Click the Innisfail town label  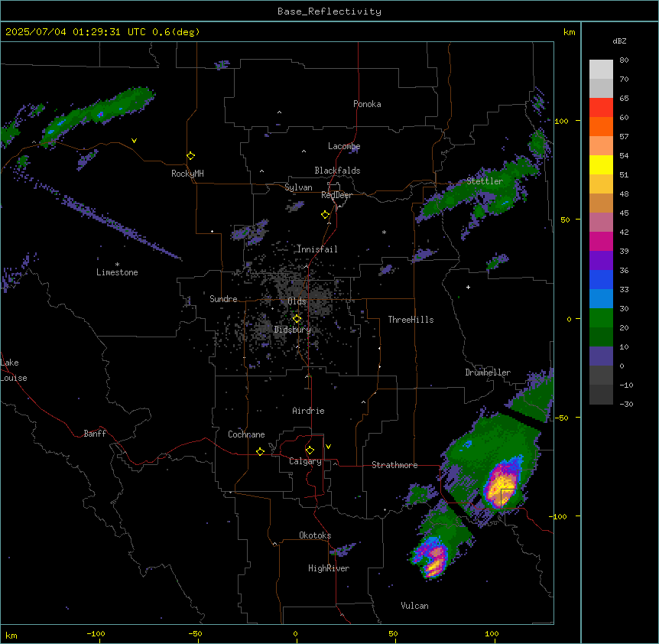(317, 249)
